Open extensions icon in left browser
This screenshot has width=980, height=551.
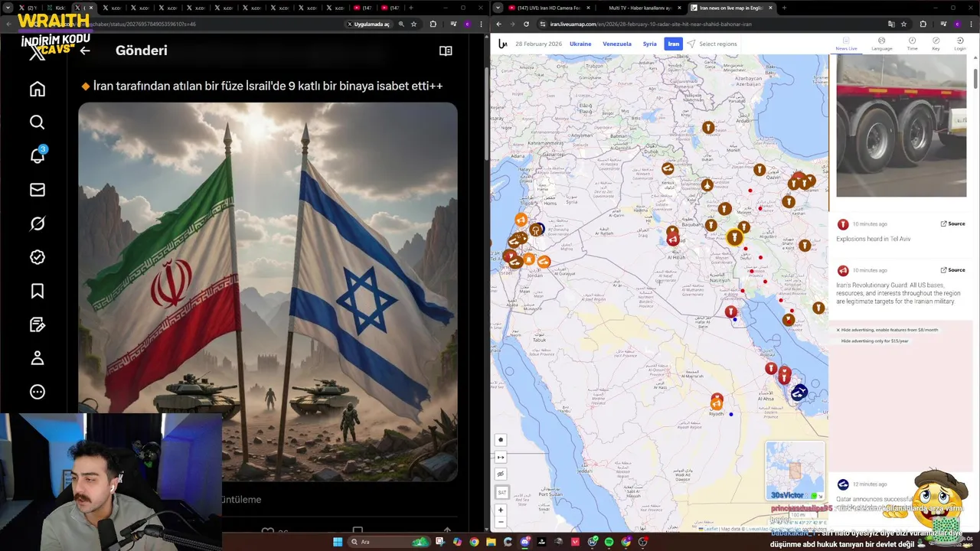(x=433, y=24)
